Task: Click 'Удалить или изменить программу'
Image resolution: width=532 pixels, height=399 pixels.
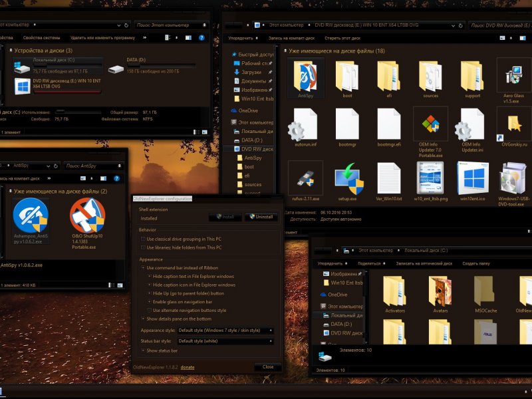Action: (102, 38)
